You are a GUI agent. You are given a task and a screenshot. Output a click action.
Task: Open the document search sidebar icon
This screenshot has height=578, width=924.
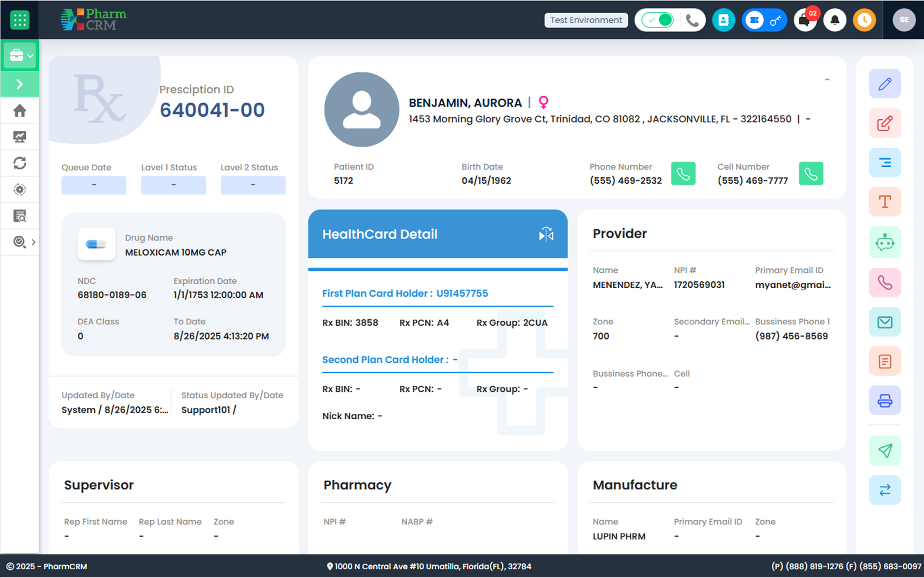[19, 216]
